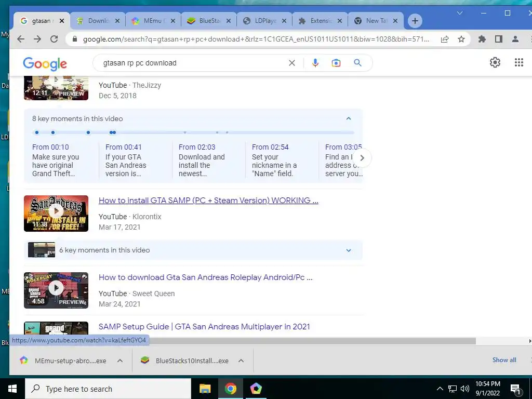Switch to the Extensions tab
The width and height of the screenshot is (532, 399).
tap(320, 21)
